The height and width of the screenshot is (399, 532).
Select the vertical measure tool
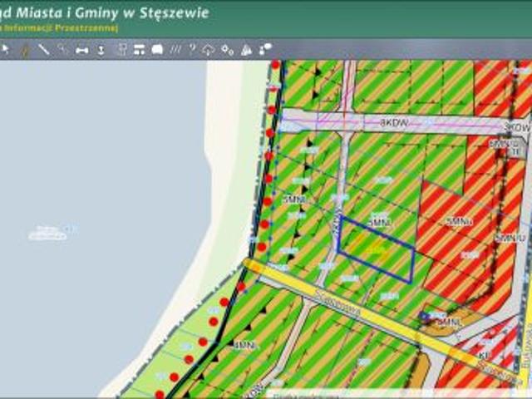point(101,50)
